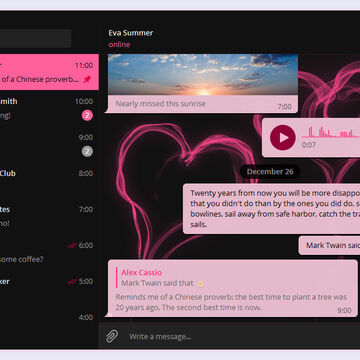Open the 'some coffee?' chat at 6:00

(x=49, y=252)
